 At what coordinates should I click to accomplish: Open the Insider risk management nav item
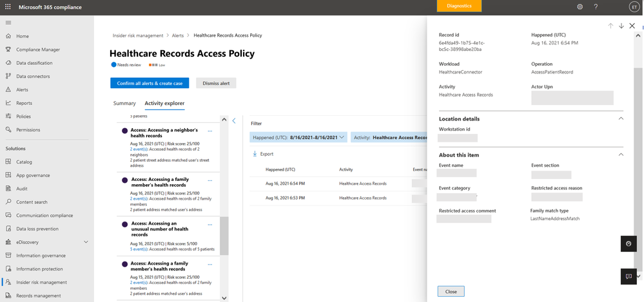(x=41, y=282)
